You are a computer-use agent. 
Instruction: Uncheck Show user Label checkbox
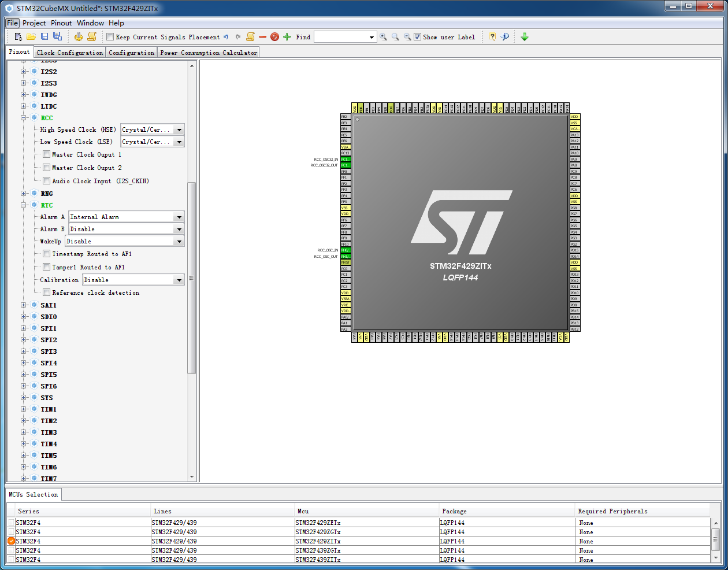click(x=417, y=37)
